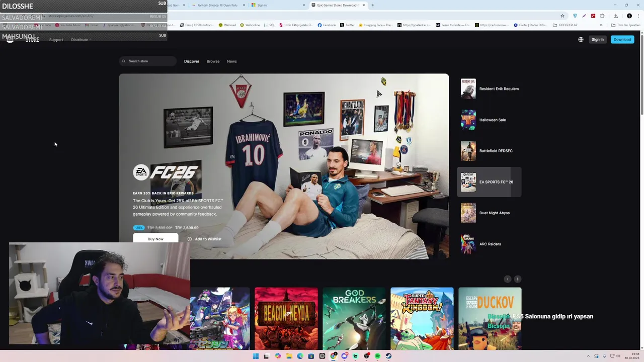The image size is (644, 362).
Task: Open the Beacon Neyda game card
Action: point(286,318)
